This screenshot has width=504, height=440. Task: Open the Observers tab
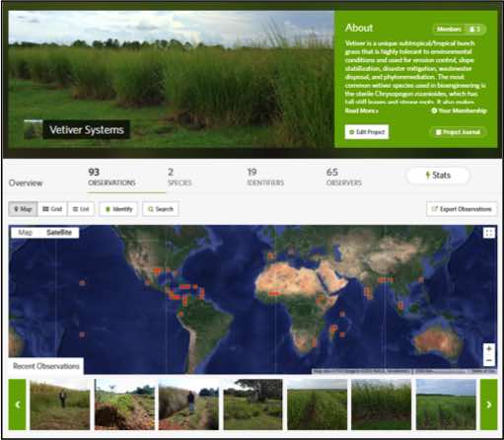[x=344, y=177]
